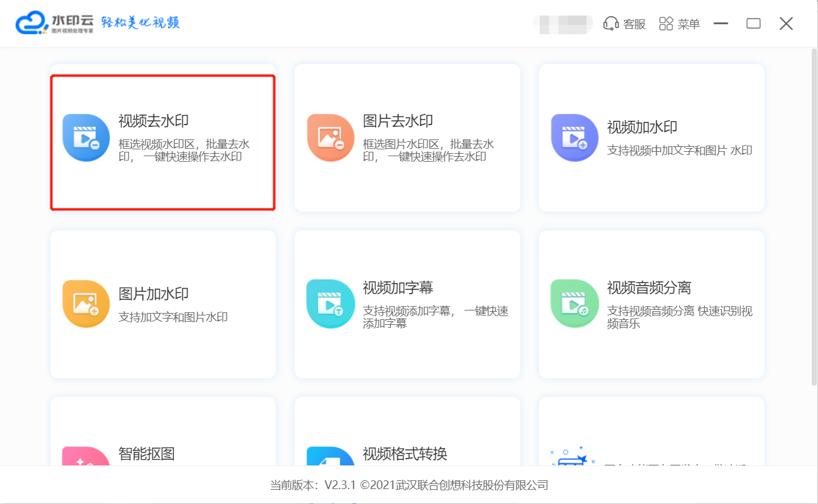Viewport: 818px width, 504px height.
Task: Select the 视频加字幕 title
Action: (x=398, y=288)
